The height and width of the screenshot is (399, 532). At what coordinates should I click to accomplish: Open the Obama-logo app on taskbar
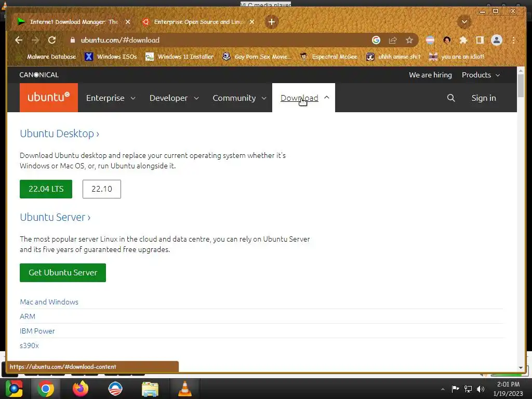click(115, 389)
